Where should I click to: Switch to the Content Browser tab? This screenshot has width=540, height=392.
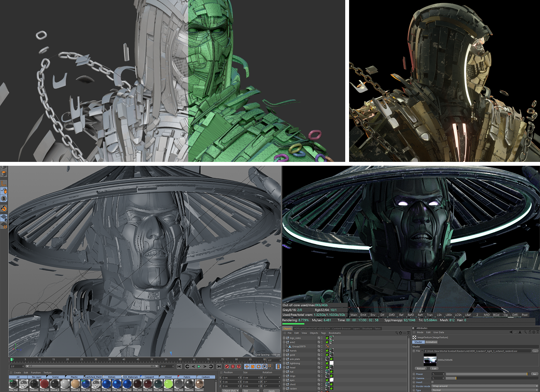[341, 329]
